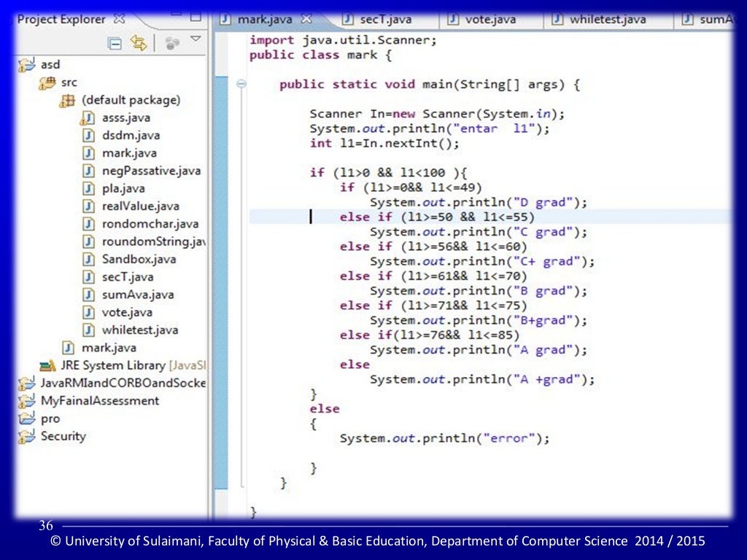Minimize the Project Explorer panel
The height and width of the screenshot is (560, 747).
pos(176,15)
